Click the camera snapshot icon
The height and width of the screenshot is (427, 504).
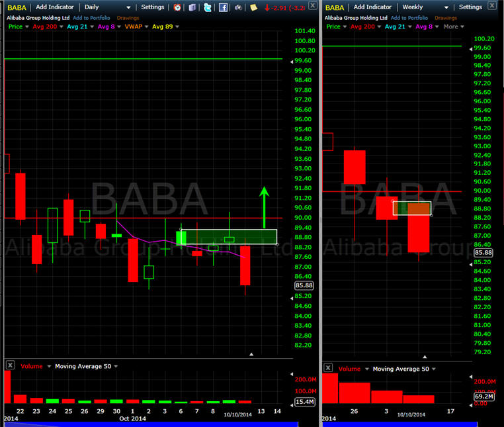238,7
